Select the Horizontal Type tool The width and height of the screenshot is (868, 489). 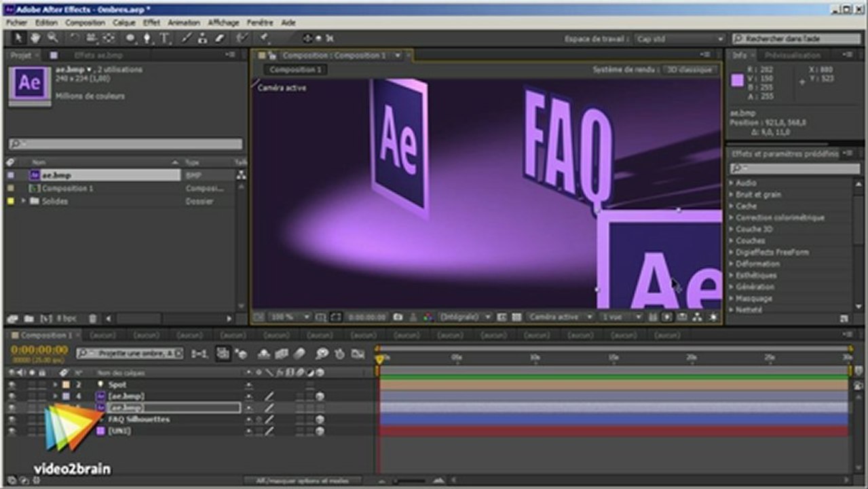coord(164,38)
